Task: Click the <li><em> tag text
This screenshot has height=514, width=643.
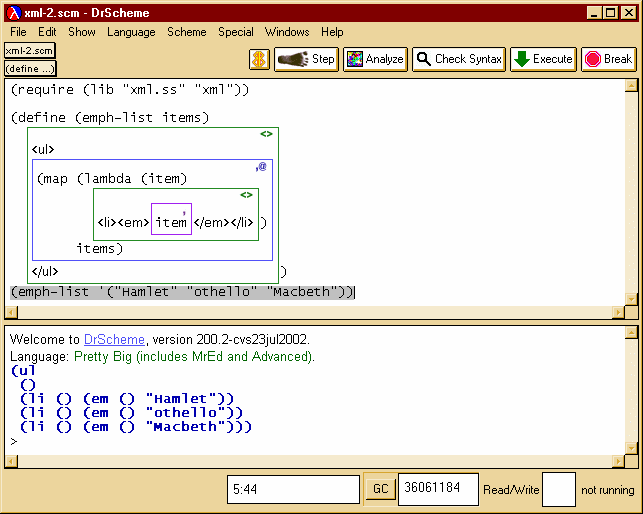Action: [123, 222]
